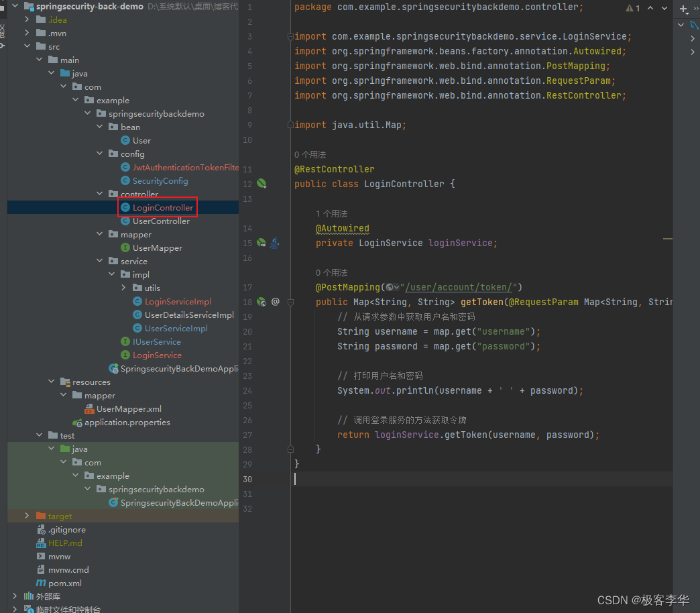Open SecurityConfig class file
This screenshot has width=700, height=613.
coord(154,181)
